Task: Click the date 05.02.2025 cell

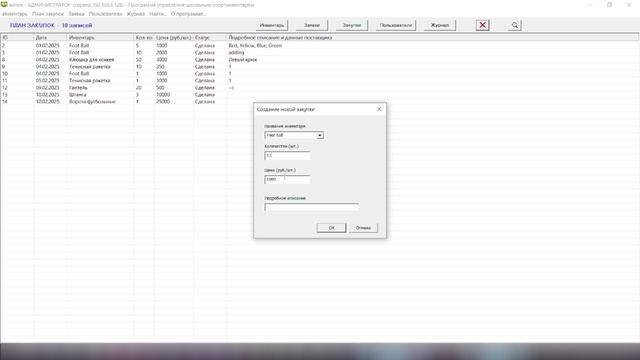Action: click(x=47, y=80)
